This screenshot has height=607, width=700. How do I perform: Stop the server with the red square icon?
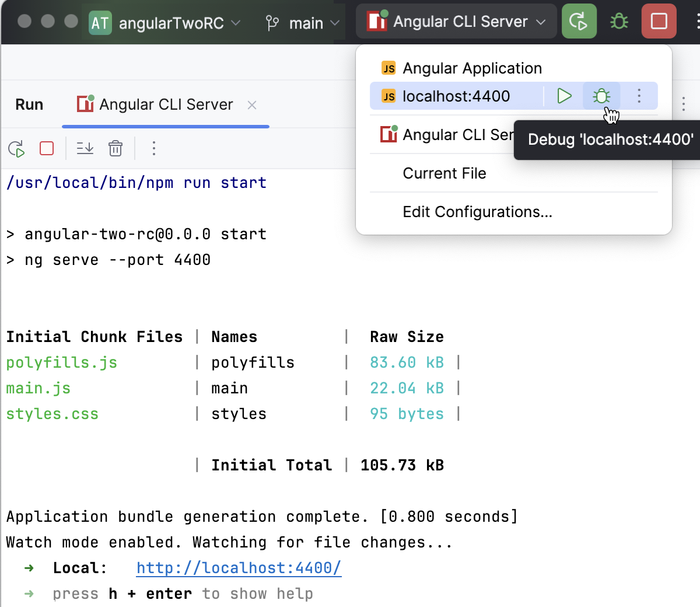[x=659, y=21]
